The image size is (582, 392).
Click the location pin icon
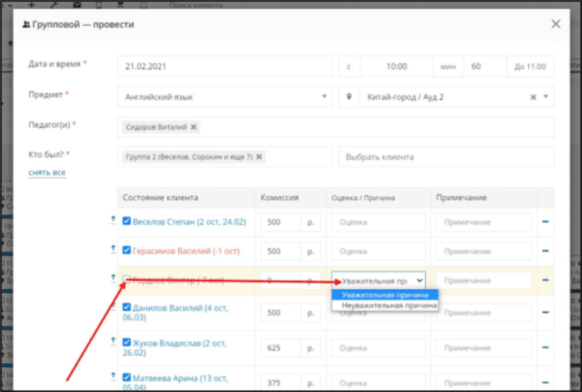click(349, 97)
